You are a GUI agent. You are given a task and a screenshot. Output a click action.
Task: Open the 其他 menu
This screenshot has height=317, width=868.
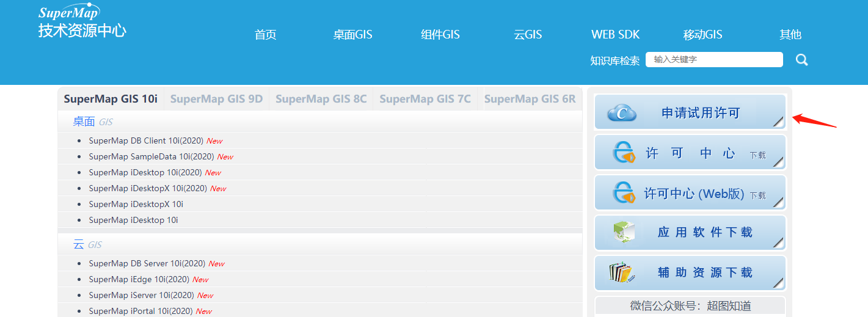[x=790, y=35]
